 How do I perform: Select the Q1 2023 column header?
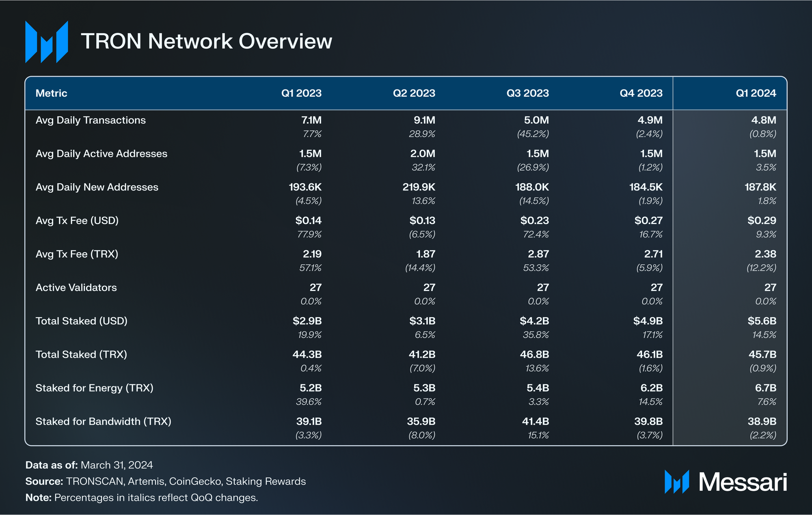[x=301, y=93]
